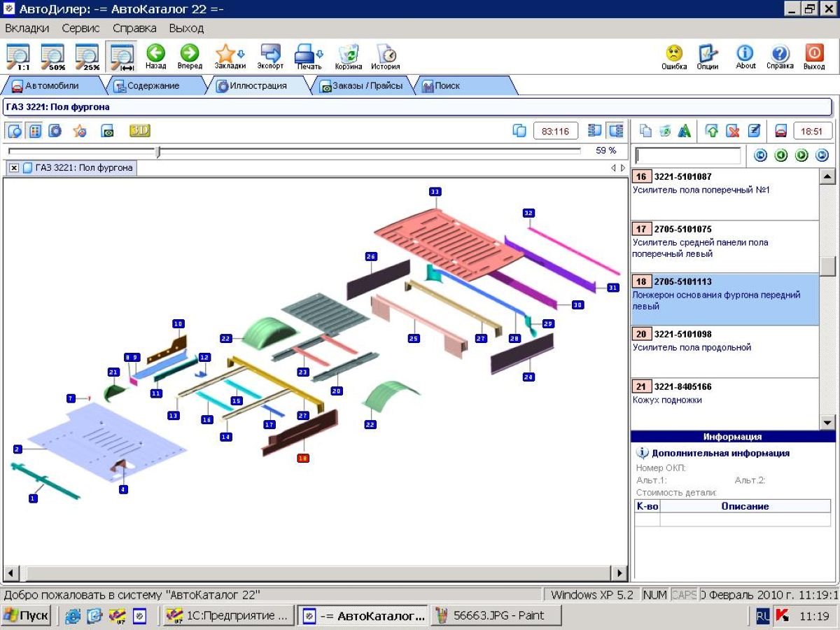The image size is (840, 630).
Task: Click the Ошибка error report icon
Action: click(674, 57)
